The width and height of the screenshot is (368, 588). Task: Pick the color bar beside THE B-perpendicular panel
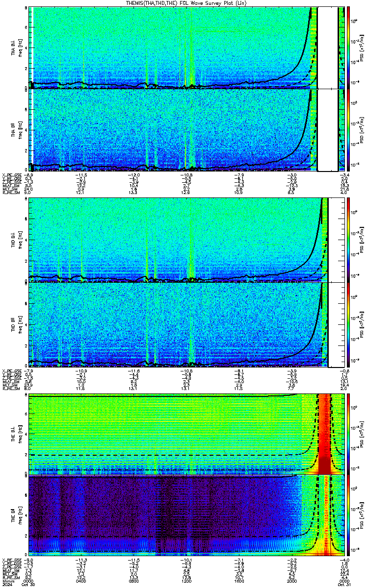tap(349, 434)
